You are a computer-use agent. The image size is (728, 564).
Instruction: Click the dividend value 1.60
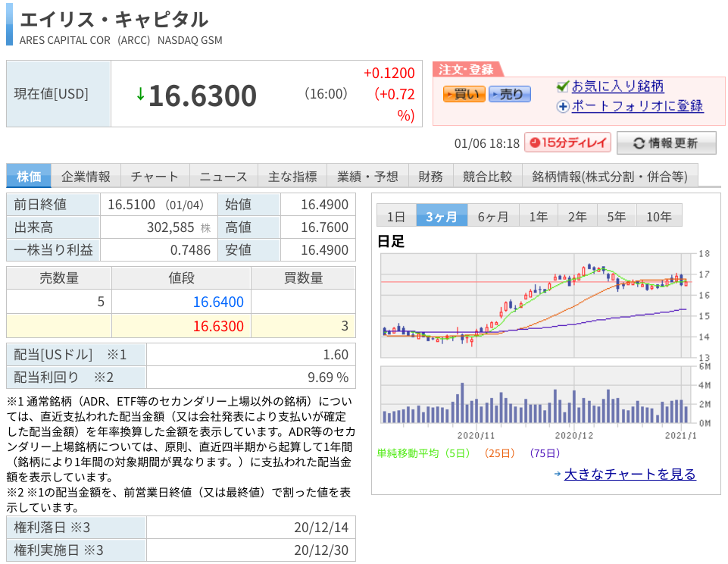(336, 355)
